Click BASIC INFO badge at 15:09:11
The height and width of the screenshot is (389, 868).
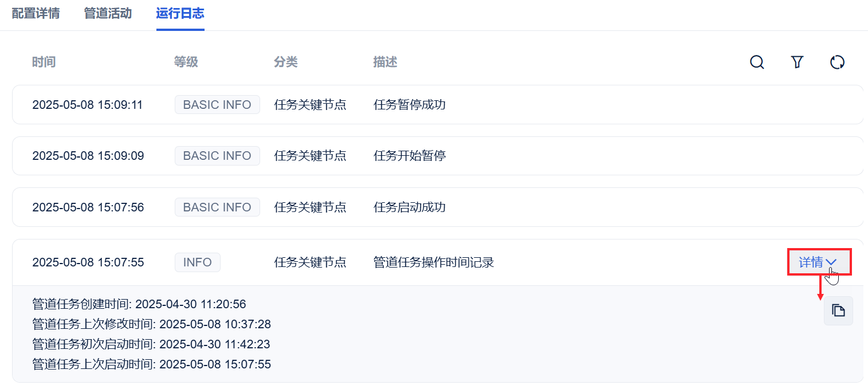pyautogui.click(x=217, y=105)
